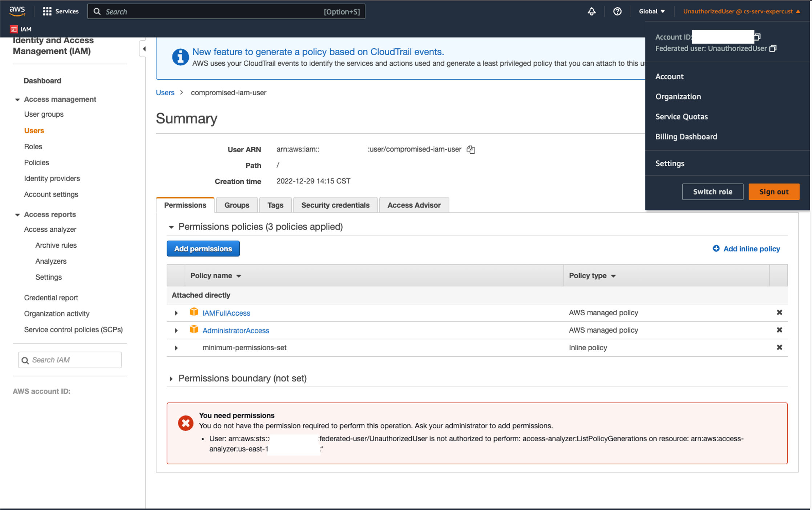The width and height of the screenshot is (812, 510).
Task: Open Dashboard in the sidebar
Action: [x=42, y=81]
